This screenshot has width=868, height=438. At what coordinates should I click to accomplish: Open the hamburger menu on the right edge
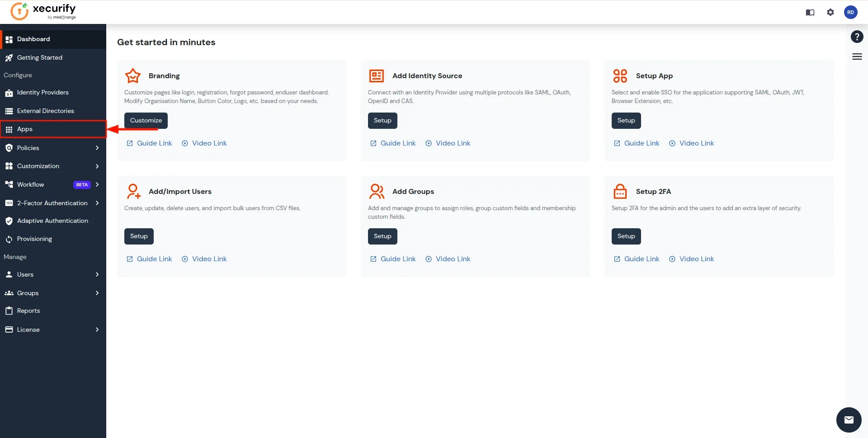[857, 57]
